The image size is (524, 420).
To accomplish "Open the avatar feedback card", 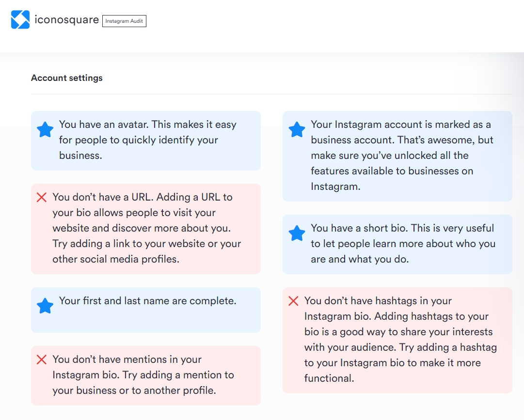I will 145,140.
